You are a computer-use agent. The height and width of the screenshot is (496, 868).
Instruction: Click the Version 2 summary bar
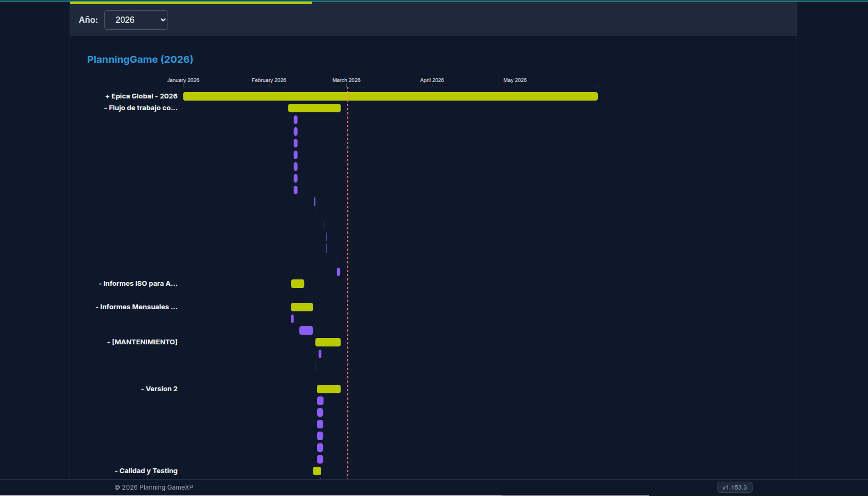(328, 388)
